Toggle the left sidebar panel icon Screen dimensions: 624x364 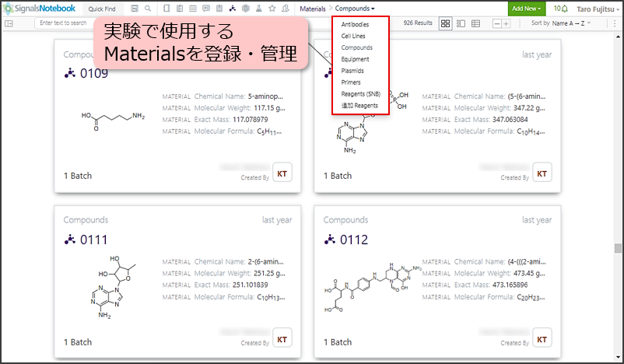9,23
